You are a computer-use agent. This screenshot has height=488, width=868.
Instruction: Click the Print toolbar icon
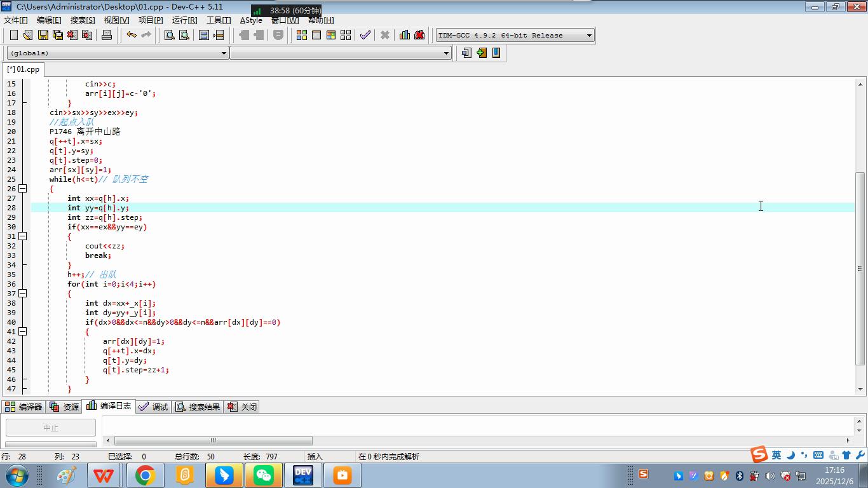tap(107, 35)
